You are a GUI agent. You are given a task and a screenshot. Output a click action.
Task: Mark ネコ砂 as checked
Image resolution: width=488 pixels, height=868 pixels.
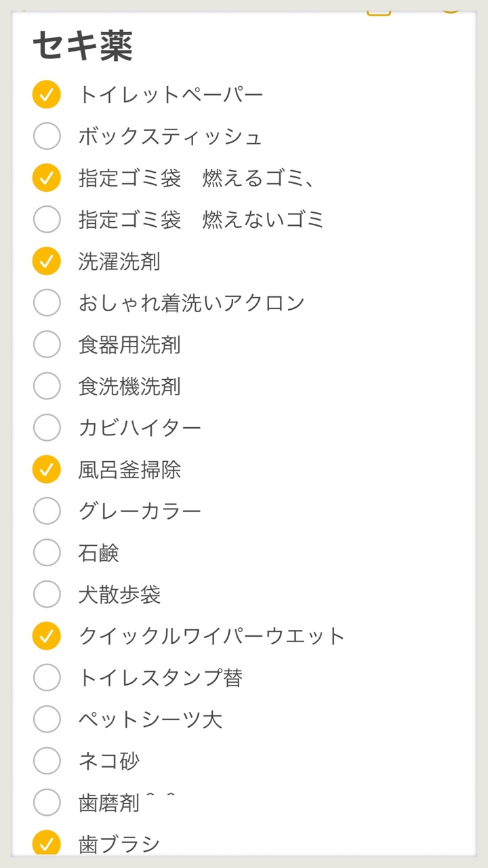[x=47, y=760]
